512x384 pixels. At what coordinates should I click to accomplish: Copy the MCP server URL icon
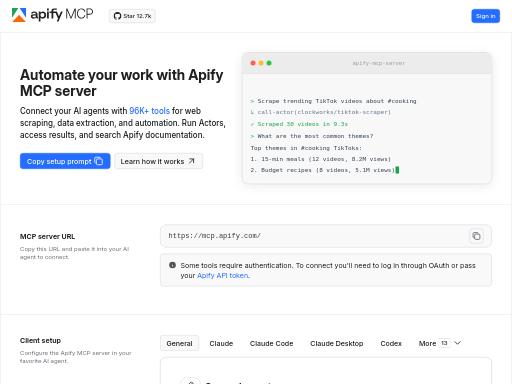(476, 236)
